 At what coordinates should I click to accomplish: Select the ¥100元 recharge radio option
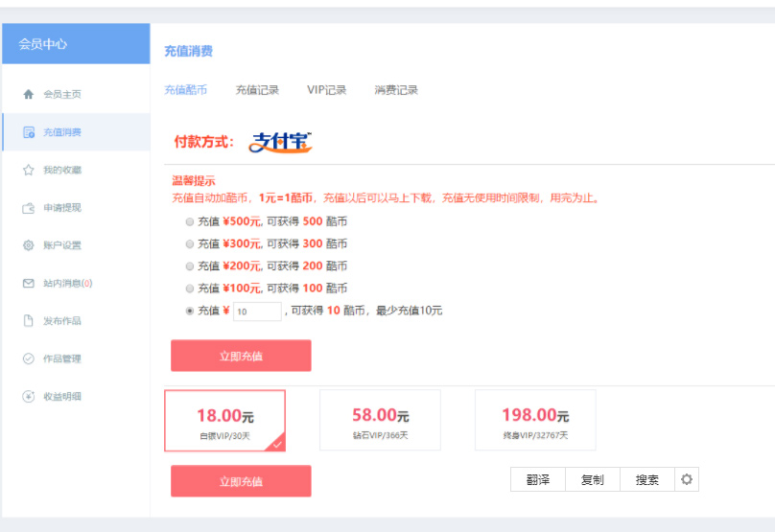click(189, 288)
